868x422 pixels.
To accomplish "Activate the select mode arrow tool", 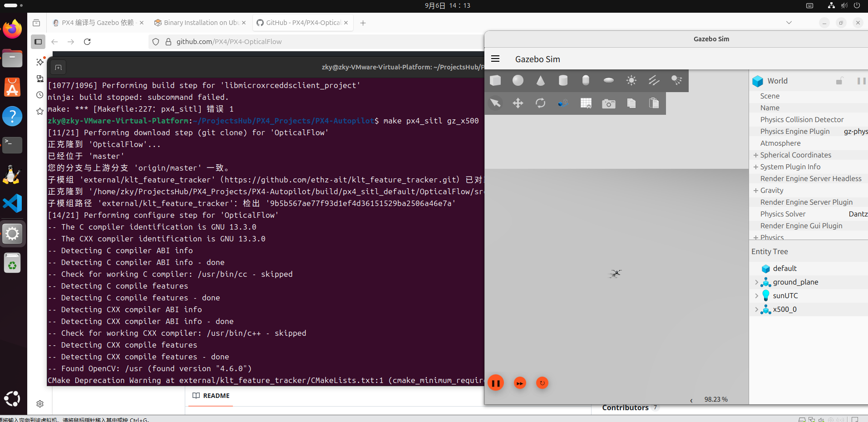I will coord(495,103).
